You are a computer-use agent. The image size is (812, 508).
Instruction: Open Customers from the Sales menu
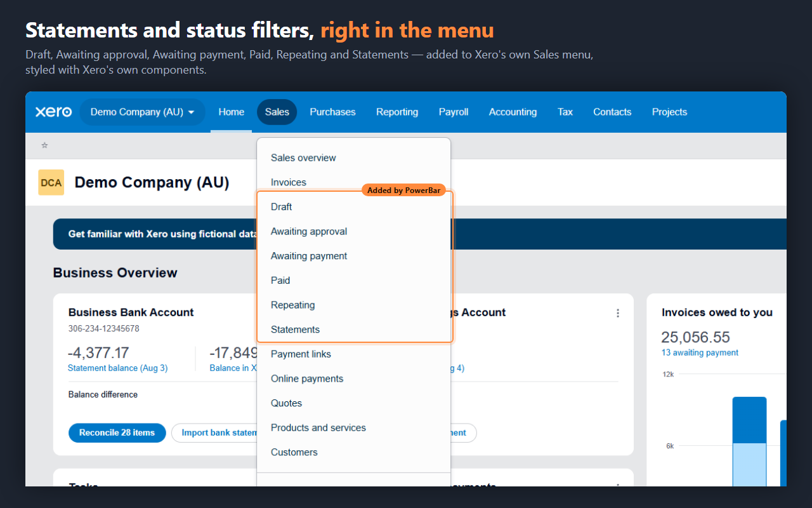pyautogui.click(x=353, y=453)
